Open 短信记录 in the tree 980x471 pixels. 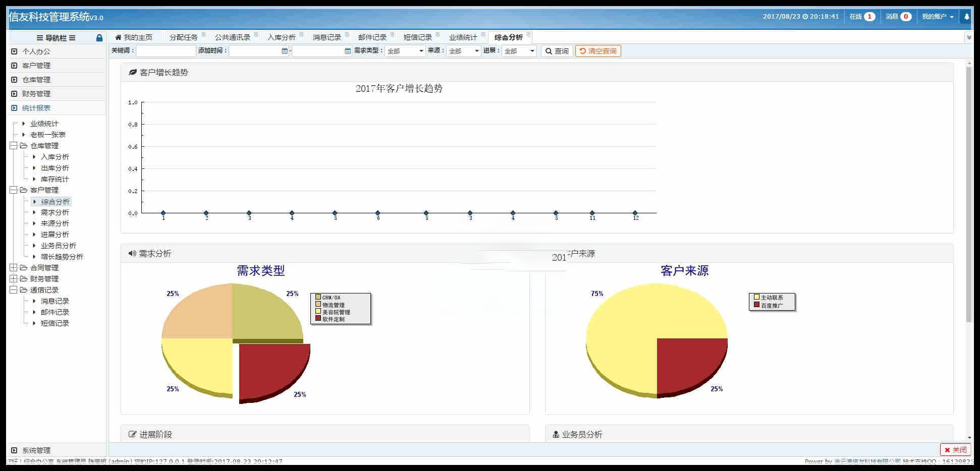[x=55, y=323]
